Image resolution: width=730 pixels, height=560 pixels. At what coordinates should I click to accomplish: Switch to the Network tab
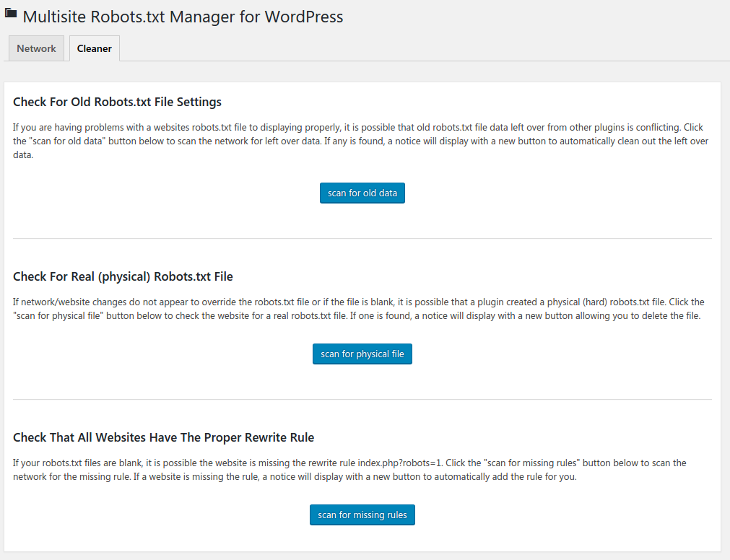click(36, 48)
